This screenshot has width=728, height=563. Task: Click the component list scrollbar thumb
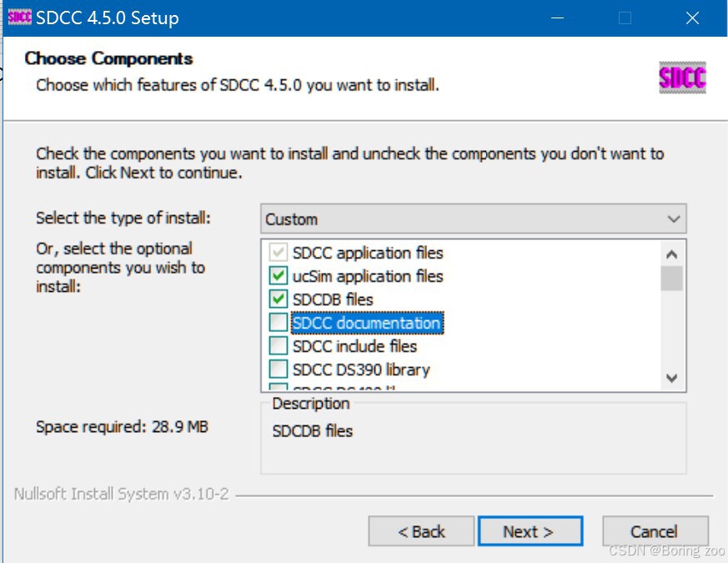pos(671,279)
